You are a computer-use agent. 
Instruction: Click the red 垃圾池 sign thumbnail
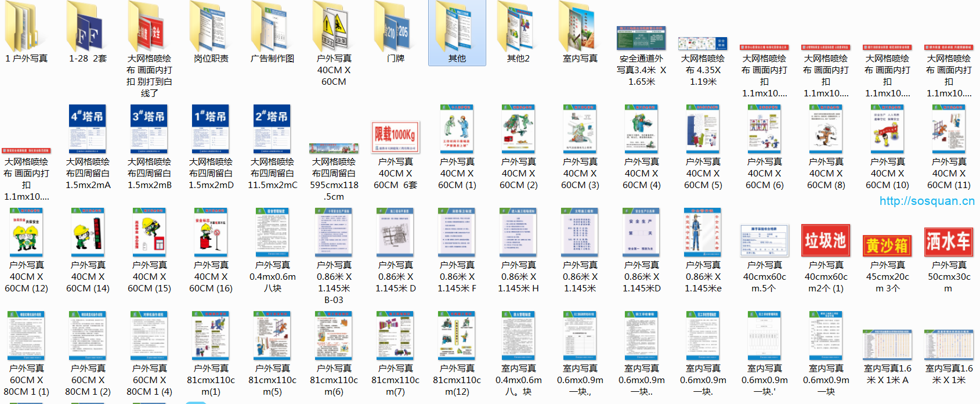tap(826, 240)
